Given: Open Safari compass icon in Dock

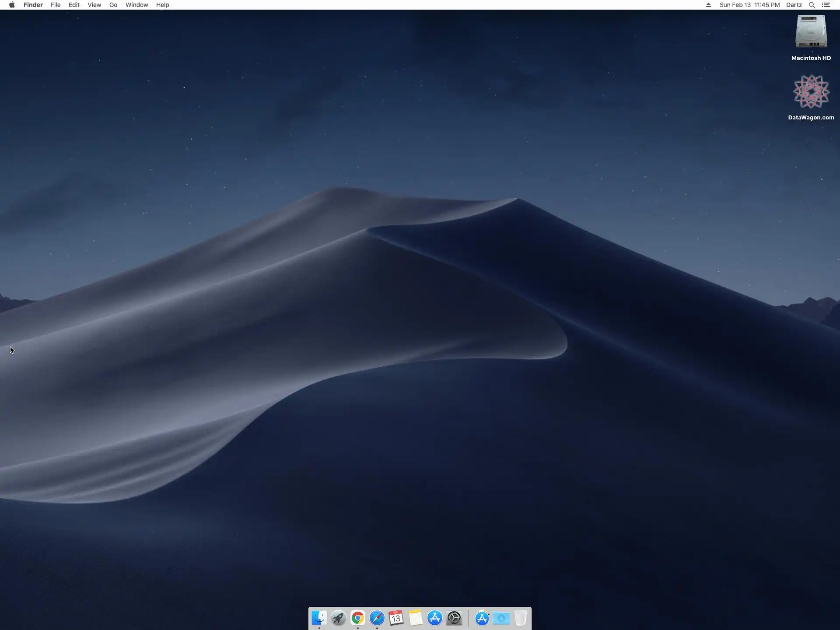Looking at the screenshot, I should [377, 618].
